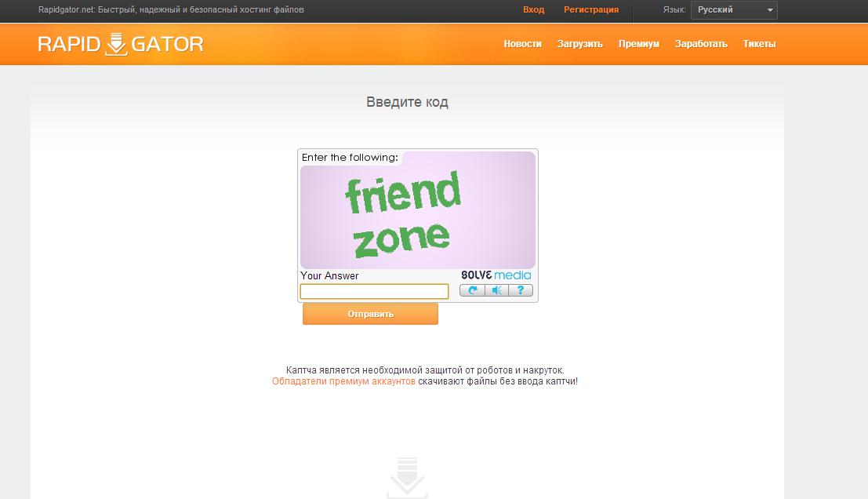Open the Новости menu item

[522, 44]
